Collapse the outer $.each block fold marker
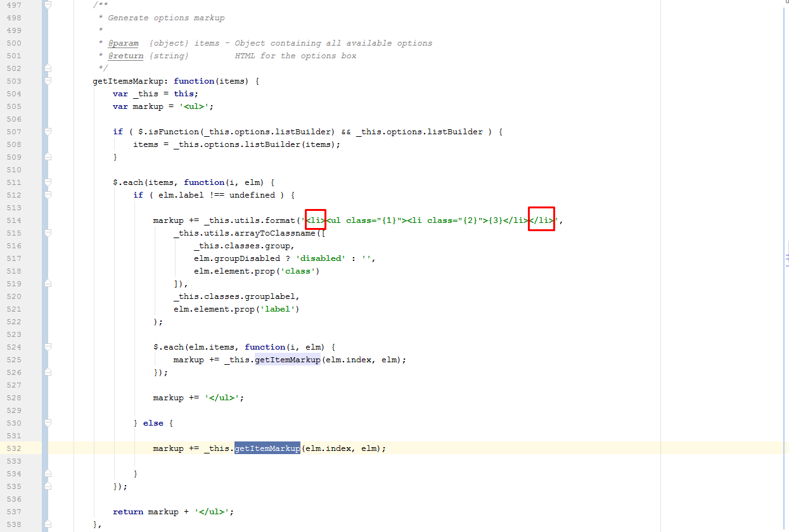Screen dimensions: 789x532 [47, 182]
